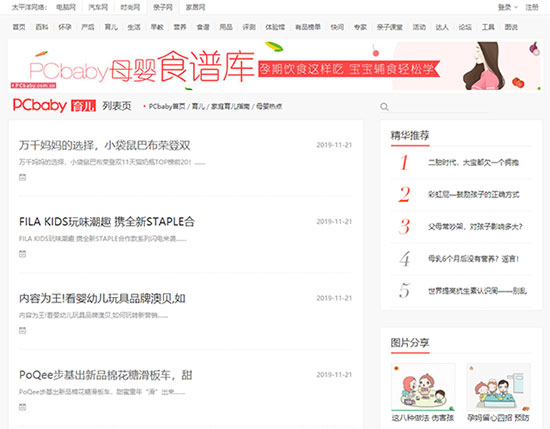Open the 论坛 navigation item
Image resolution: width=550 pixels, height=429 pixels.
[x=465, y=27]
